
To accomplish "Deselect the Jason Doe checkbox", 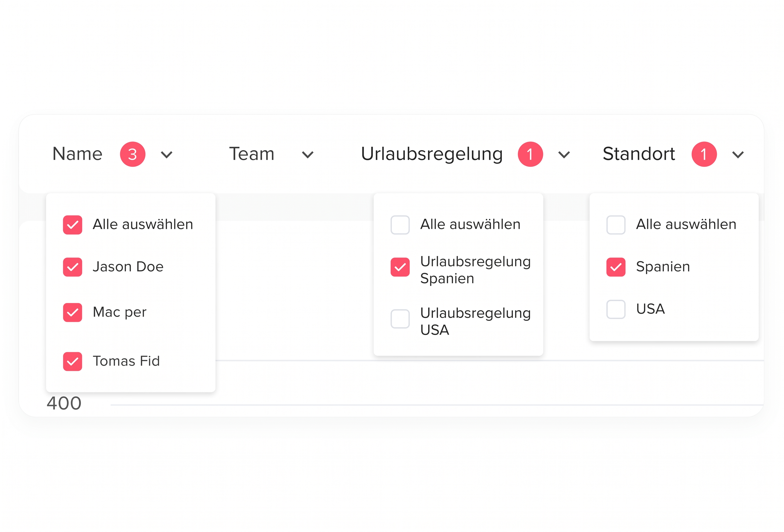I will pos(72,267).
